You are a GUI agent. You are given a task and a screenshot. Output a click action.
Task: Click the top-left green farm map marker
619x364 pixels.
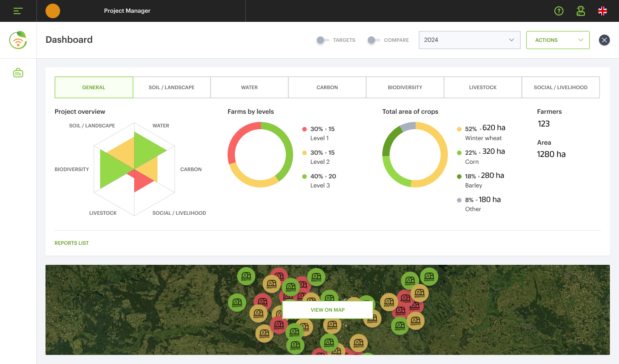pos(246,276)
